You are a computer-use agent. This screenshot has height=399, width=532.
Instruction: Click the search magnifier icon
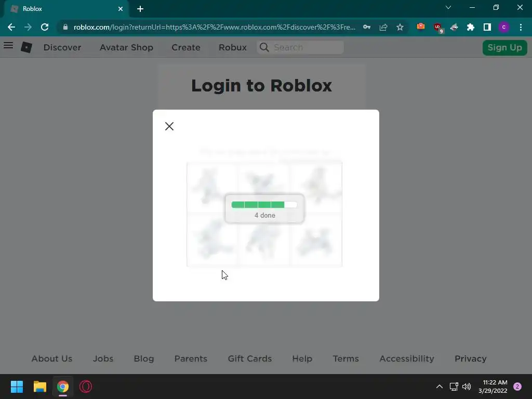[x=264, y=47]
